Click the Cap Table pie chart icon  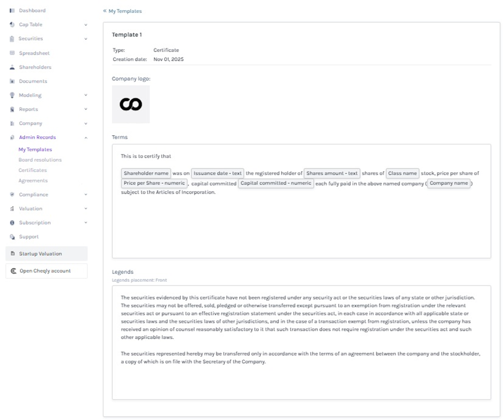12,25
